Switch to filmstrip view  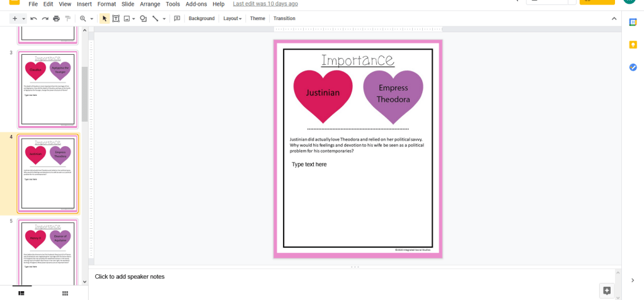point(21,293)
